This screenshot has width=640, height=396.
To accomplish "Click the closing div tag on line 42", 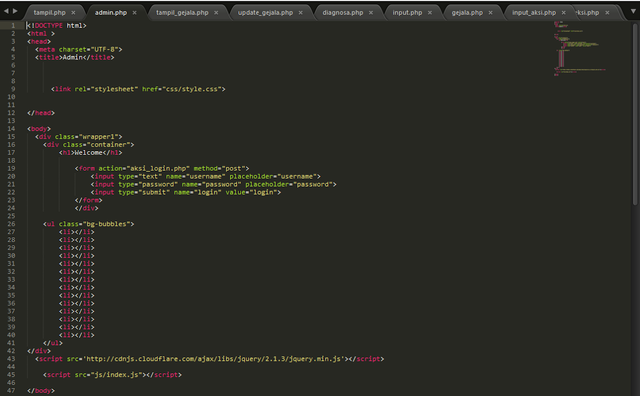I will click(x=39, y=351).
